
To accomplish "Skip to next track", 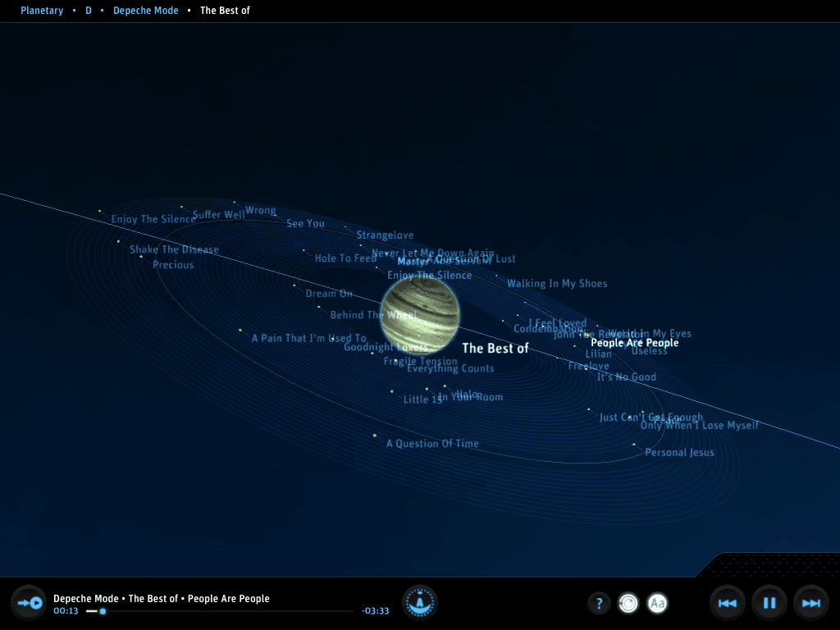I will (x=811, y=604).
